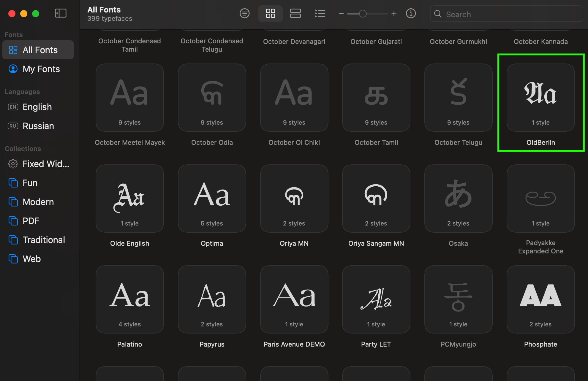The width and height of the screenshot is (588, 381).
Task: Select the Olde English font thumbnail
Action: pyautogui.click(x=129, y=198)
